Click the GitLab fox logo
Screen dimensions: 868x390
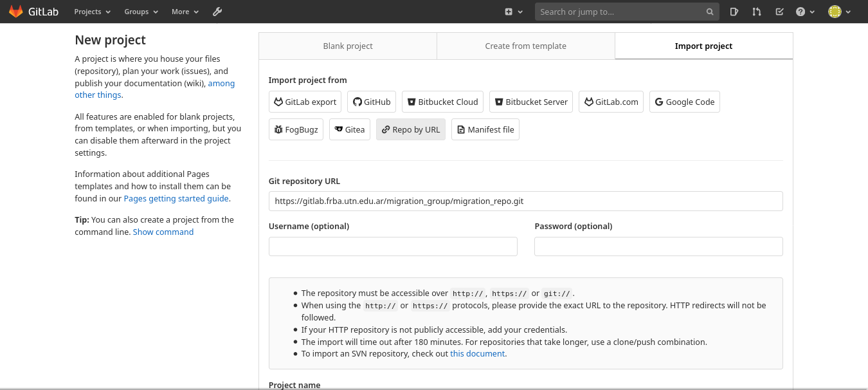[15, 12]
